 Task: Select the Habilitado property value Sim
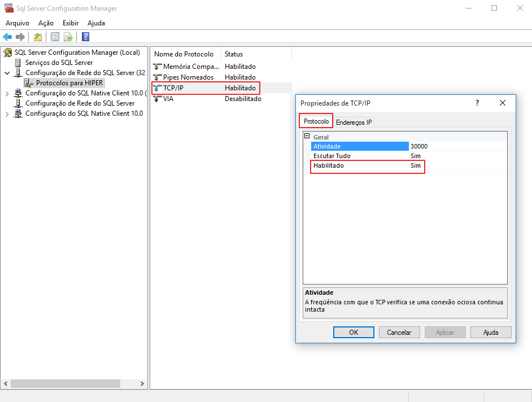point(416,166)
